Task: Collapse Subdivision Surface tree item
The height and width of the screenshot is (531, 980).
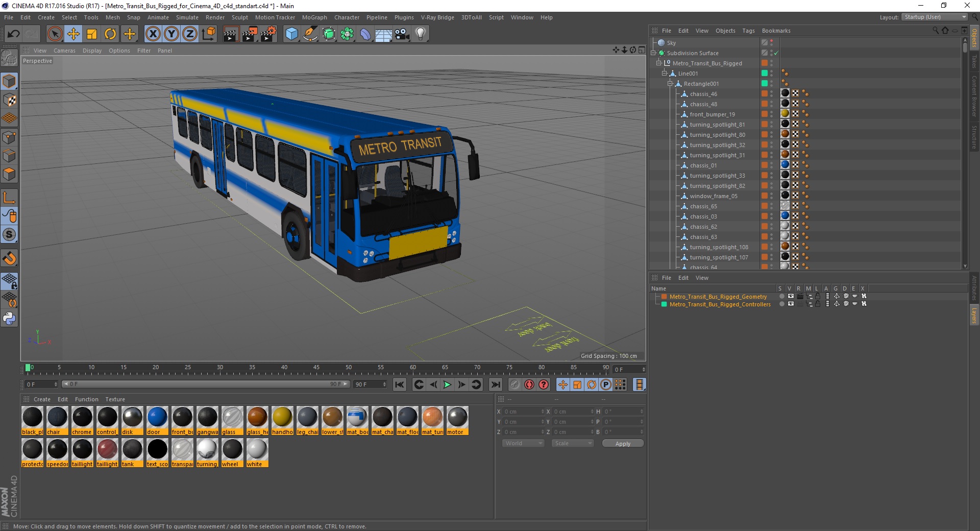Action: 653,53
